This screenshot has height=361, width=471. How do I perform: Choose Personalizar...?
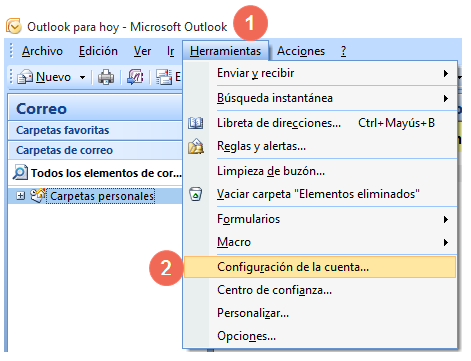[320, 313]
